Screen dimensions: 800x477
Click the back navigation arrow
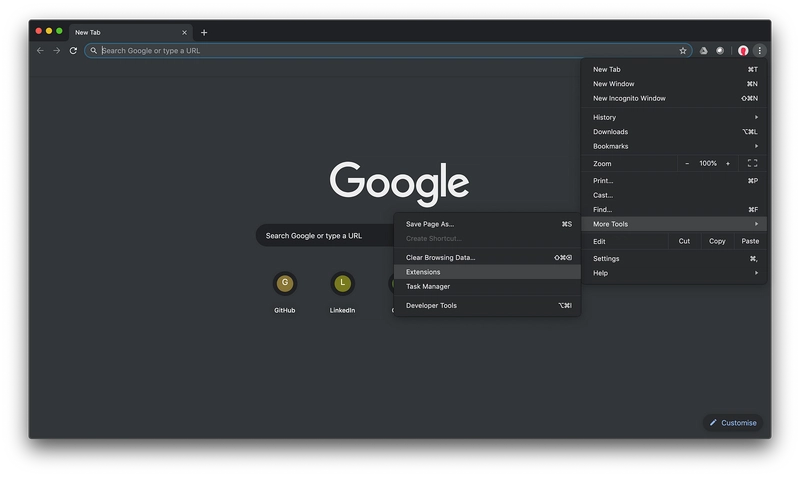tap(40, 51)
